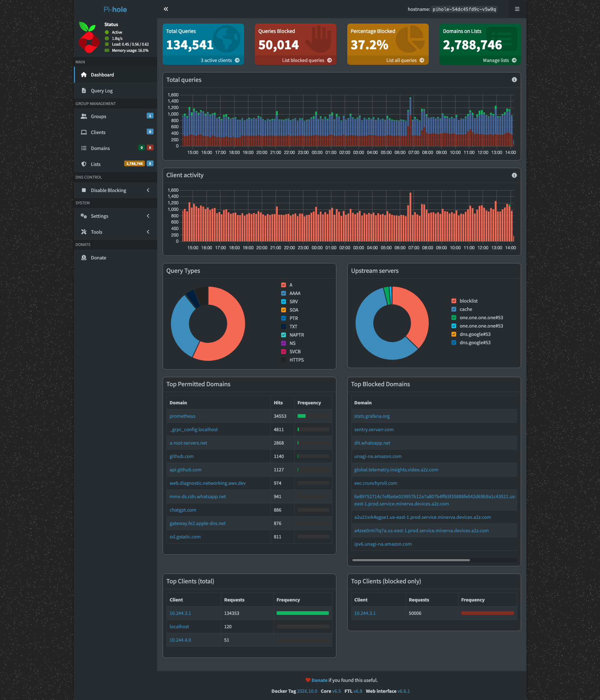Click the Pi-hole raspberry logo
600x700 pixels.
point(89,37)
